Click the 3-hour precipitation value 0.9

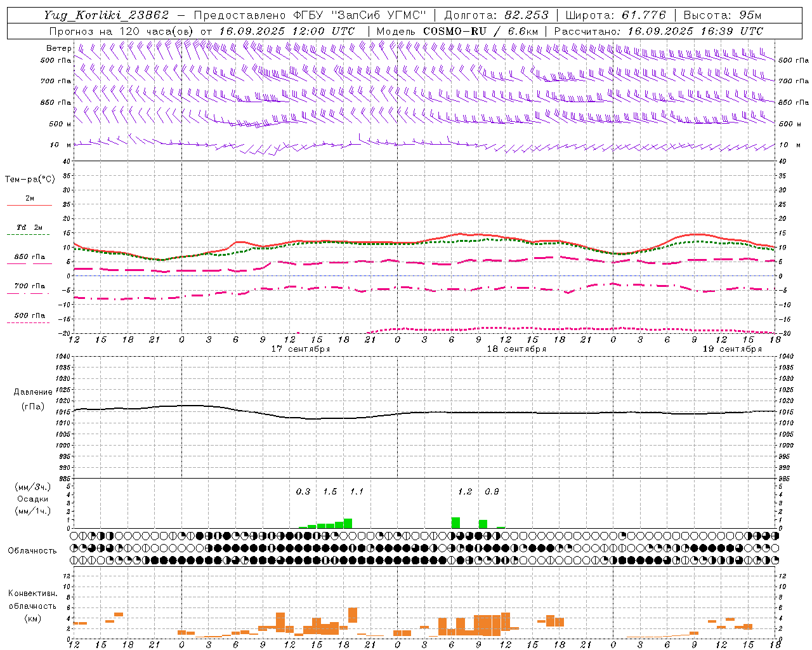click(x=492, y=491)
